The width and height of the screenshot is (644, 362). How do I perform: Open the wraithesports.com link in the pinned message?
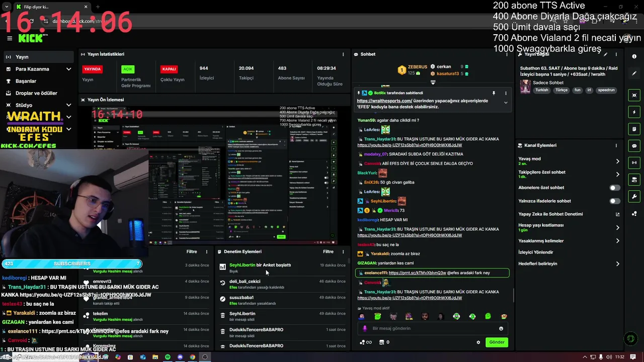point(384,101)
